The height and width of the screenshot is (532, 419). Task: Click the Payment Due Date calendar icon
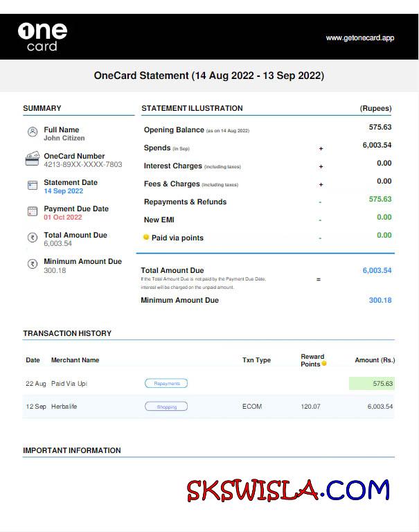click(32, 211)
